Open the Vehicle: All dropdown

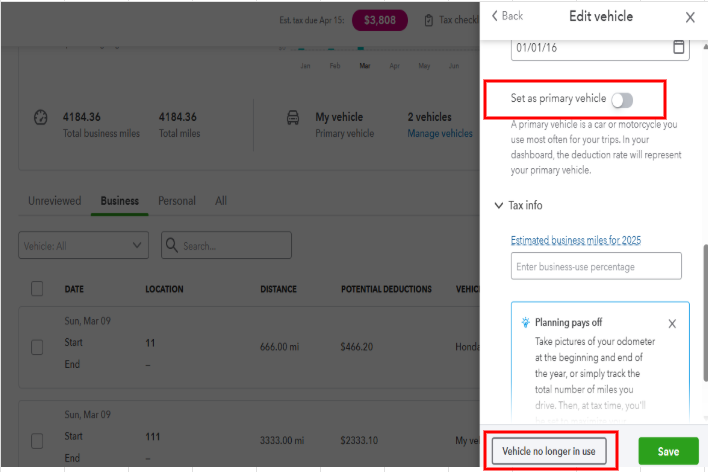click(84, 245)
